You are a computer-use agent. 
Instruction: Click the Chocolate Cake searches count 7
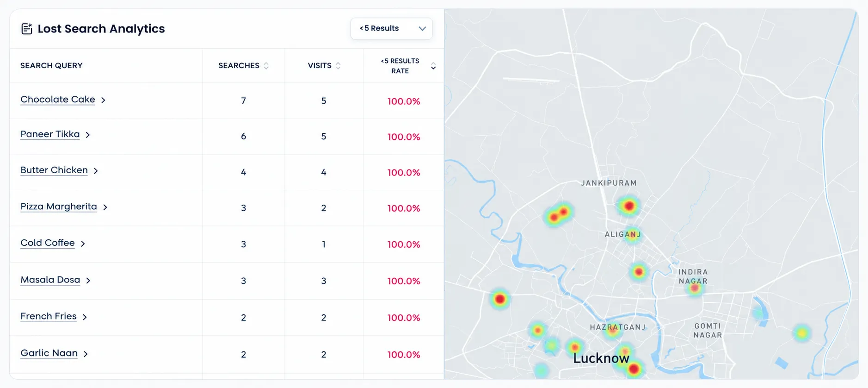243,101
